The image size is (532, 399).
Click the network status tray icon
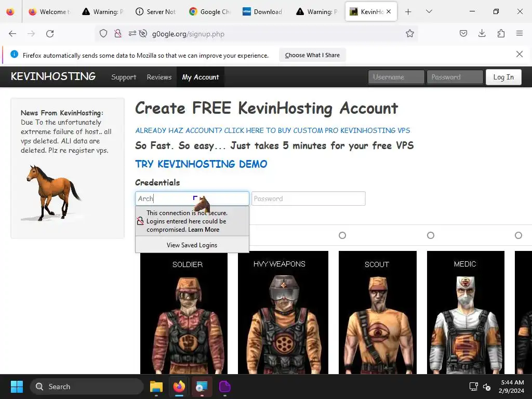(x=474, y=387)
